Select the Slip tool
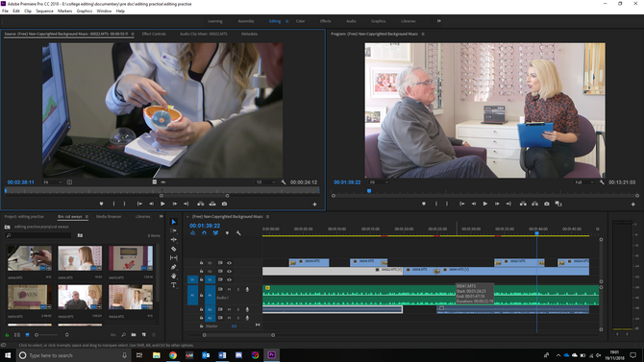 coord(174,257)
